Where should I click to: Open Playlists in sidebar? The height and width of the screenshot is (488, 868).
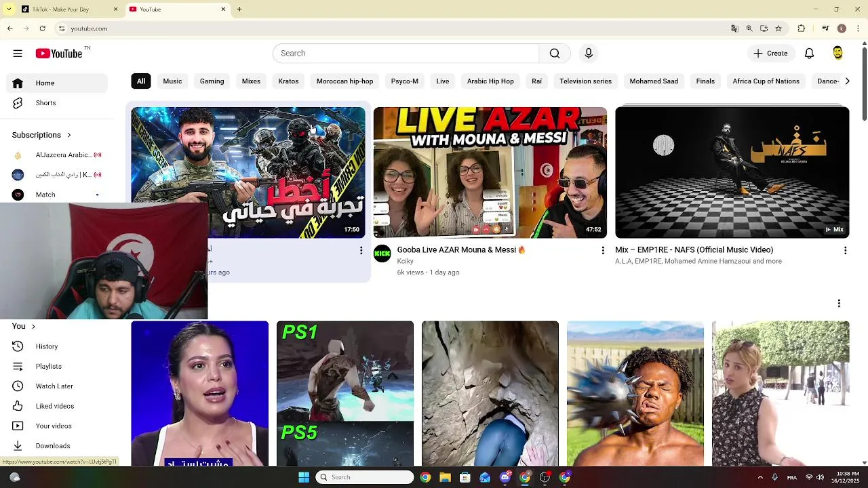57,366
